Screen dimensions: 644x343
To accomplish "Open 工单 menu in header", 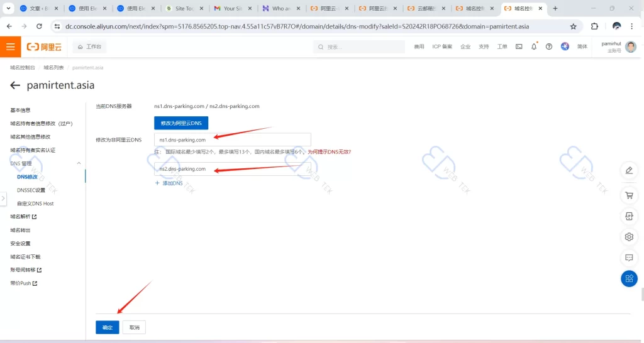I will pos(502,46).
